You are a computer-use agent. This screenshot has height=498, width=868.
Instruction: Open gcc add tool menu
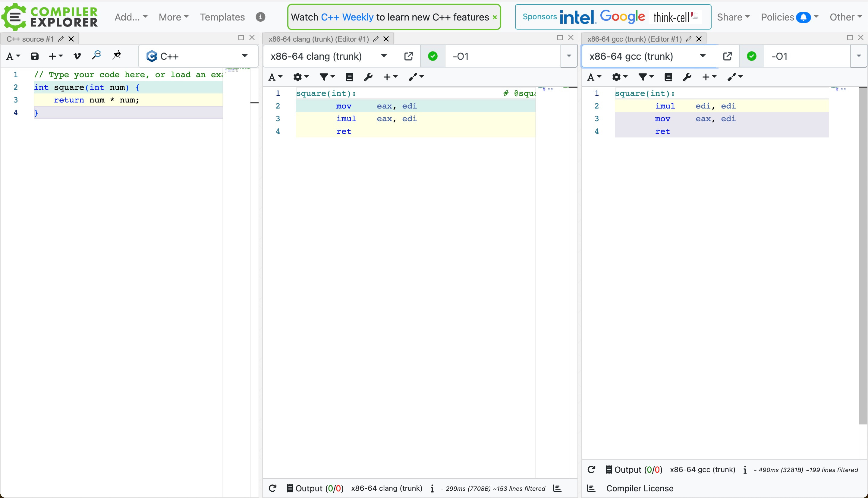[735, 77]
